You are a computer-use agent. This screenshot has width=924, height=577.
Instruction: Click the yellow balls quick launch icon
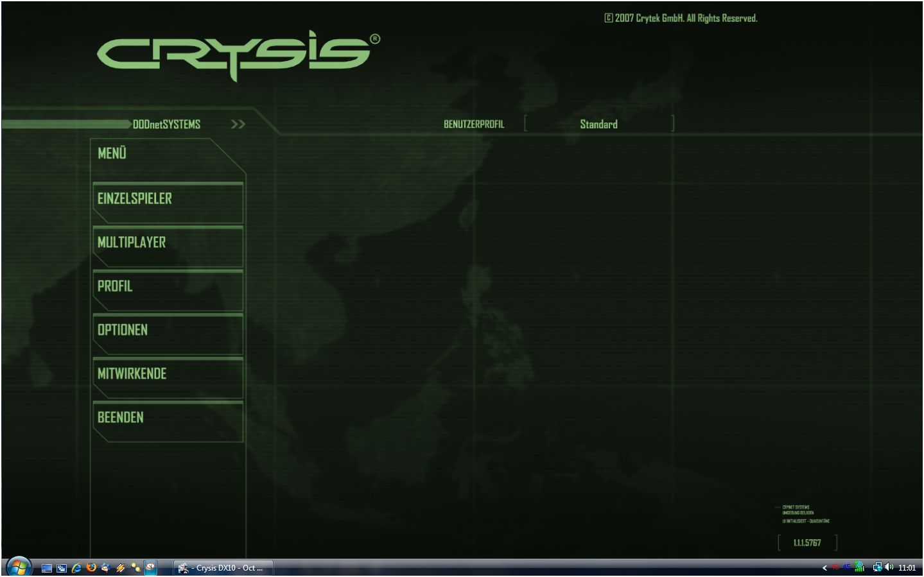pyautogui.click(x=135, y=567)
